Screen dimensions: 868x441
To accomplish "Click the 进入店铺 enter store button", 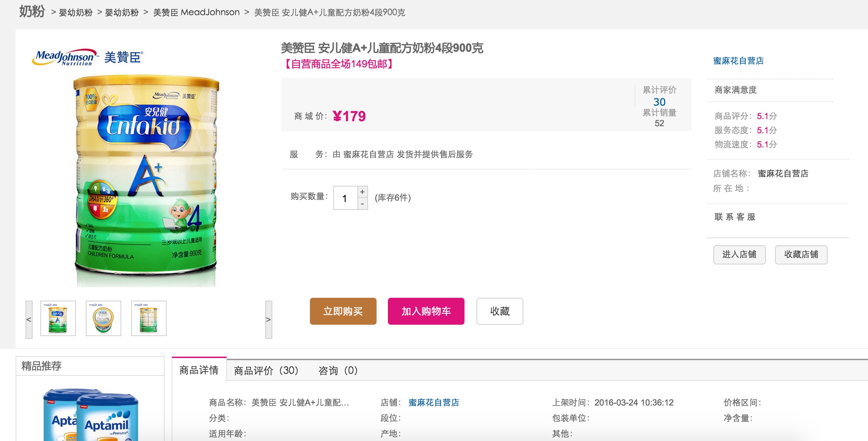I will pos(739,255).
